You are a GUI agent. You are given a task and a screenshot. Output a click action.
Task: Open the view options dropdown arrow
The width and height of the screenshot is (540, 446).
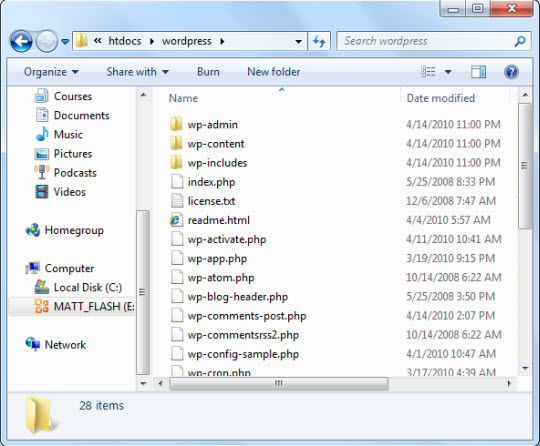tap(448, 72)
